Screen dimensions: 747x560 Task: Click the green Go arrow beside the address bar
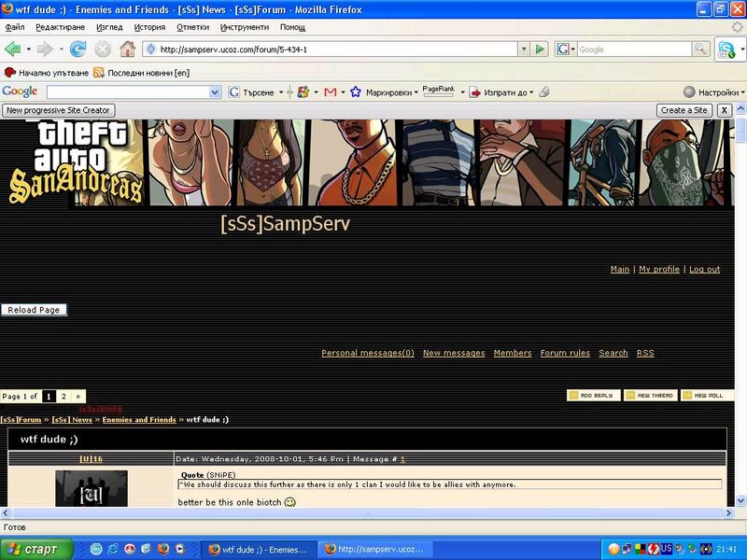540,49
